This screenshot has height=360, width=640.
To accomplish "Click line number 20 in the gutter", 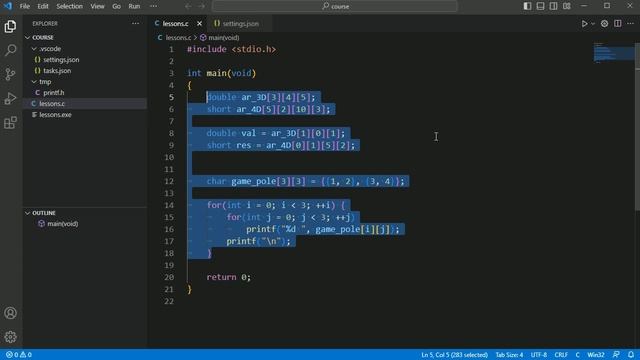I will point(169,277).
